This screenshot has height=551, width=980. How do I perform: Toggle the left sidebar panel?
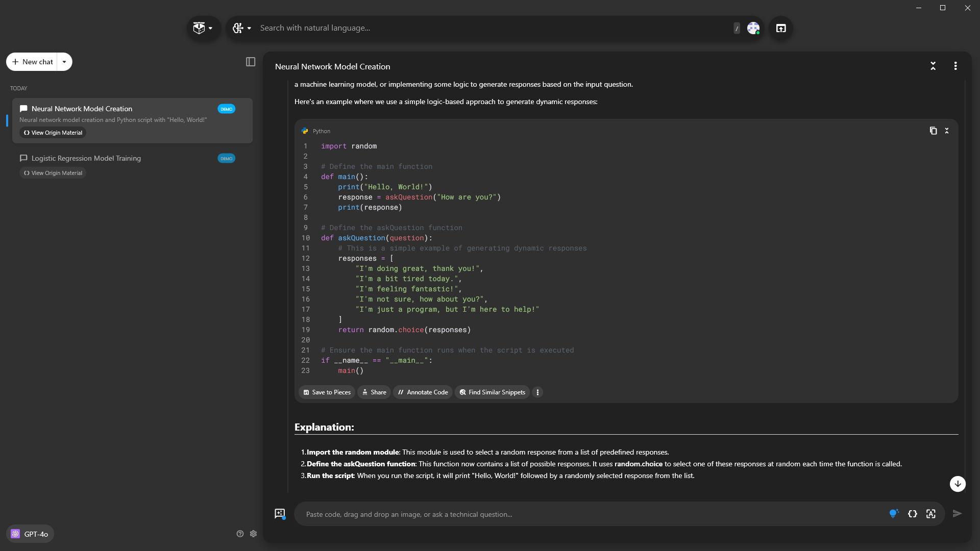click(x=250, y=62)
